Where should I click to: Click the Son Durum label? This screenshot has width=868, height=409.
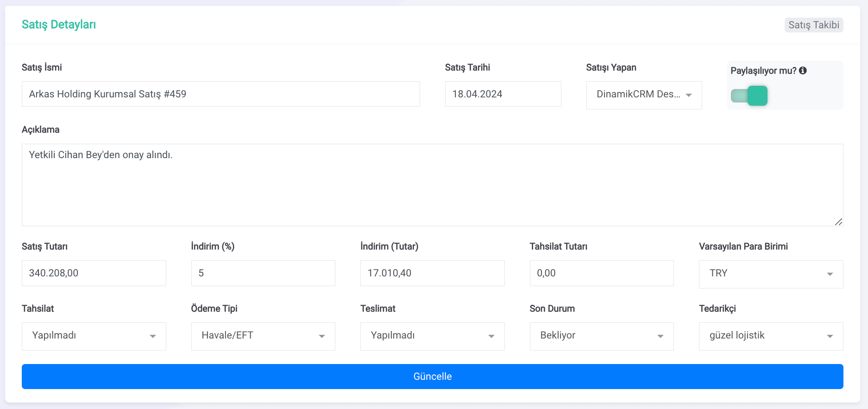[x=552, y=308]
